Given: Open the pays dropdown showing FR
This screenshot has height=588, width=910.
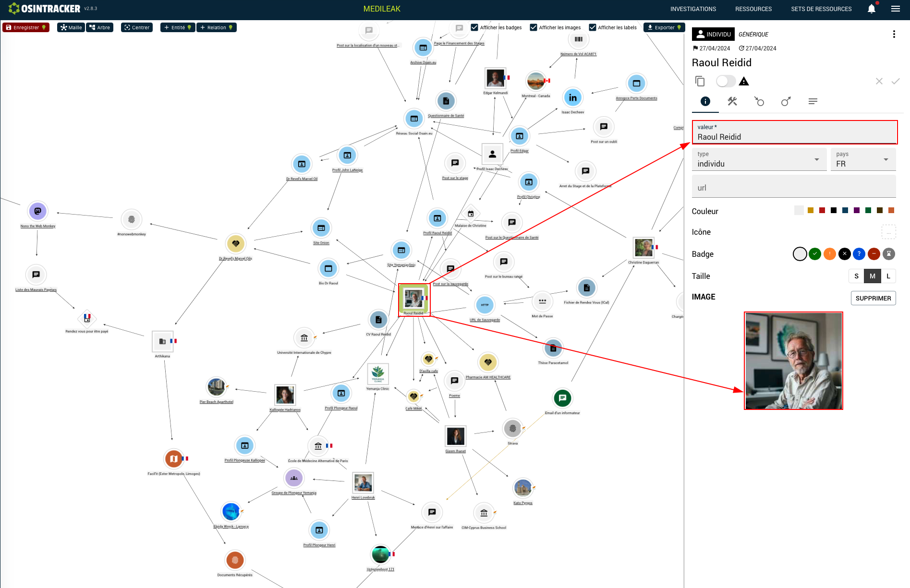Looking at the screenshot, I should 863,159.
